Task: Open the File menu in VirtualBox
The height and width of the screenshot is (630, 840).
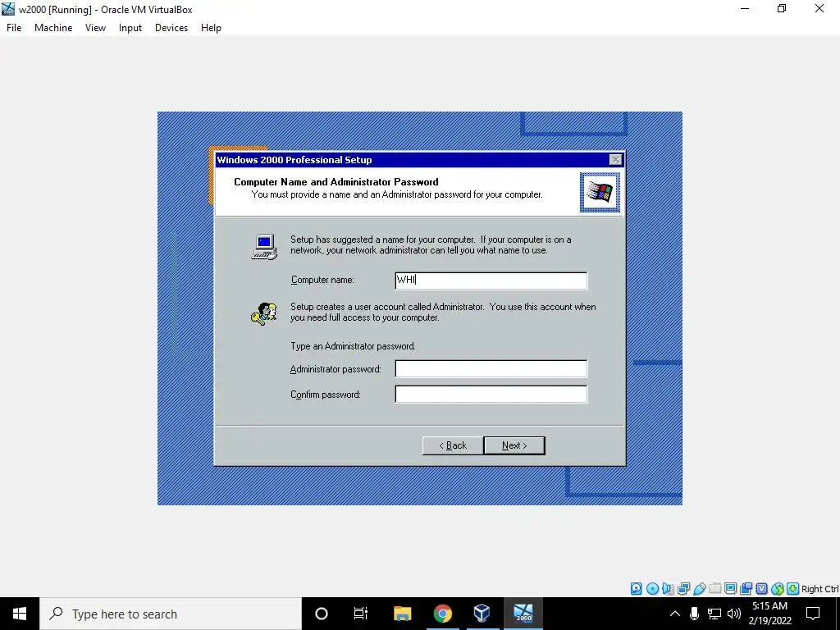Action: click(x=14, y=28)
